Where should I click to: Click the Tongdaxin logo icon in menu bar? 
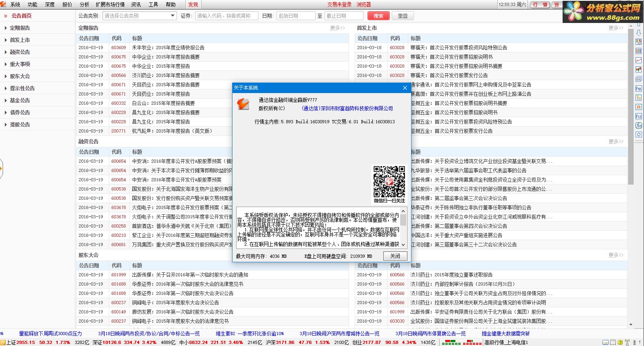pyautogui.click(x=3, y=4)
